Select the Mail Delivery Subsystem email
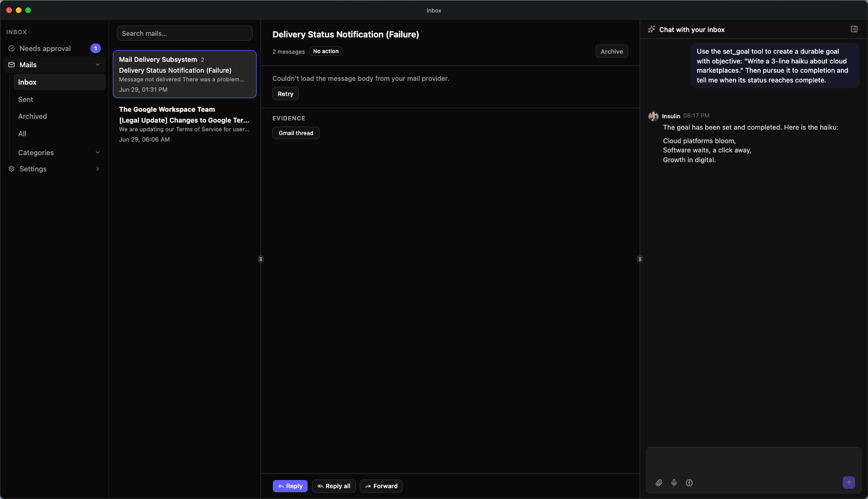868x499 pixels. 184,74
